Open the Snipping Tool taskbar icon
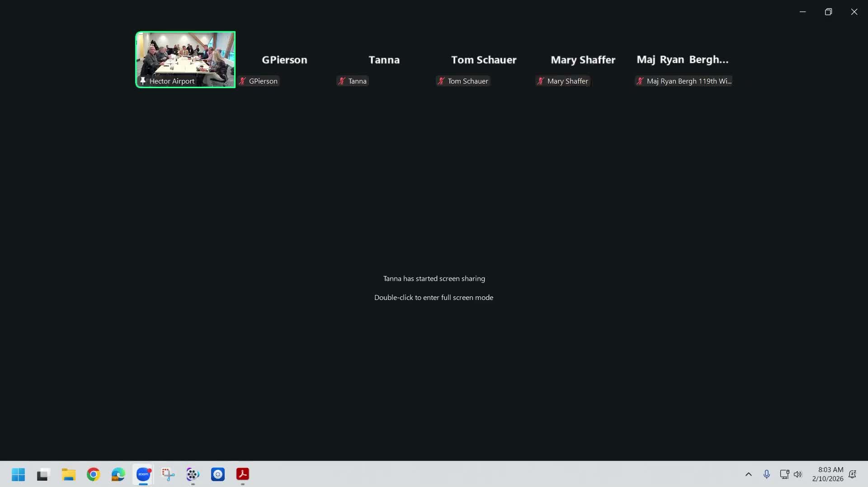Image resolution: width=868 pixels, height=487 pixels. click(168, 474)
